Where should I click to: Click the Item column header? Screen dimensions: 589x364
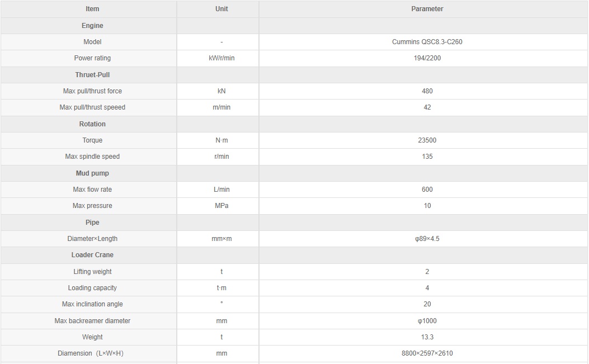tap(92, 9)
